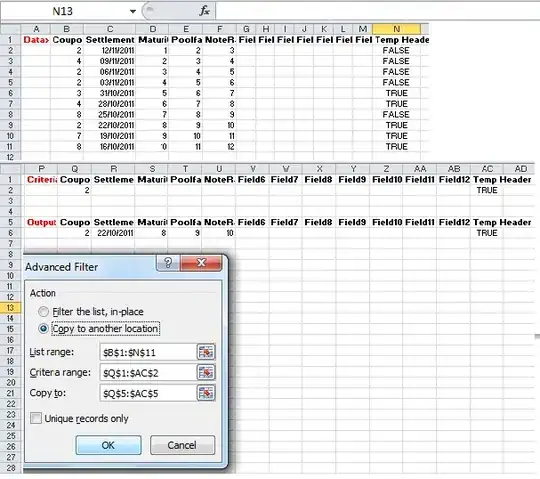Click the red 'Criteria' label cell
540x479 pixels.
pos(41,179)
